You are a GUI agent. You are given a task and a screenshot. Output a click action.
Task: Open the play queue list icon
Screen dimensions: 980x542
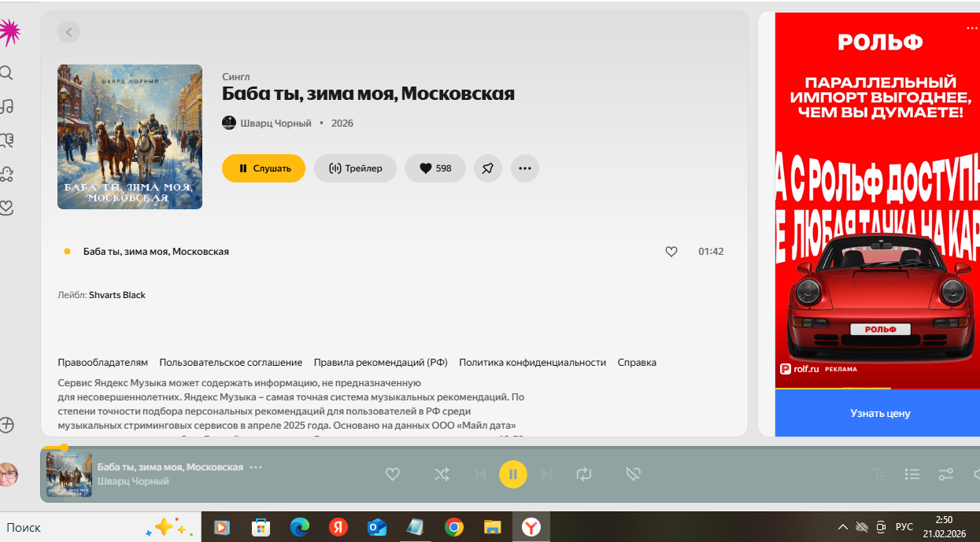pos(912,474)
